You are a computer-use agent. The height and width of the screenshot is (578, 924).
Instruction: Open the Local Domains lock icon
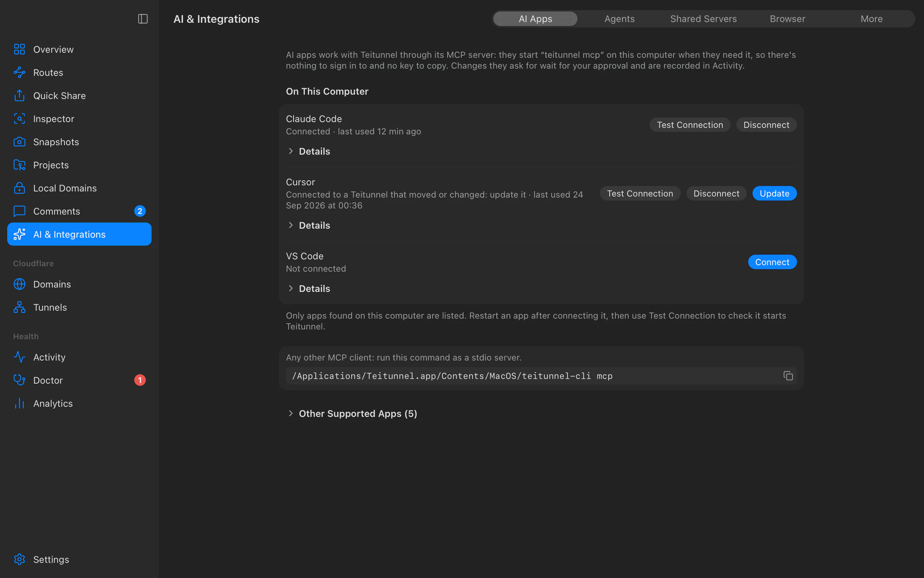click(x=19, y=188)
